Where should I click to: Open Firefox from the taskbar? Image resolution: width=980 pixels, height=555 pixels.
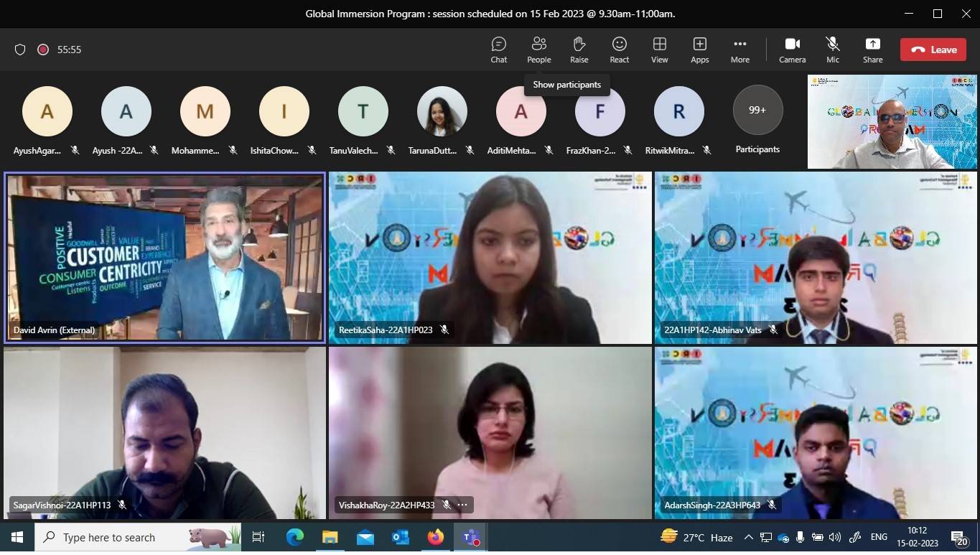pyautogui.click(x=435, y=537)
